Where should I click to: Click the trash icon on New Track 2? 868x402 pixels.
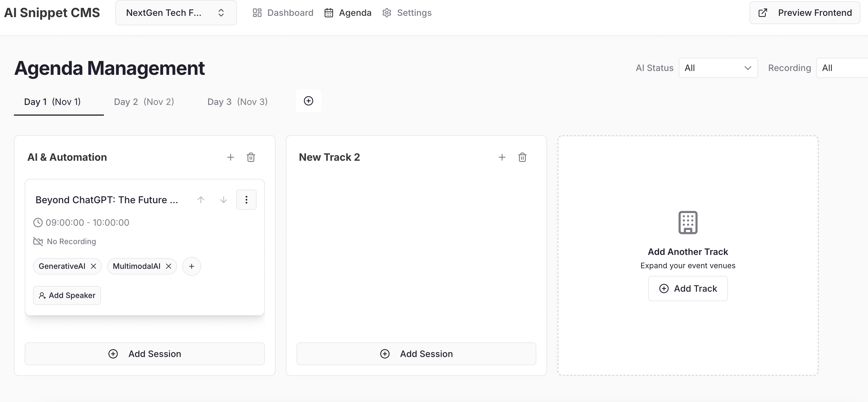pos(522,157)
